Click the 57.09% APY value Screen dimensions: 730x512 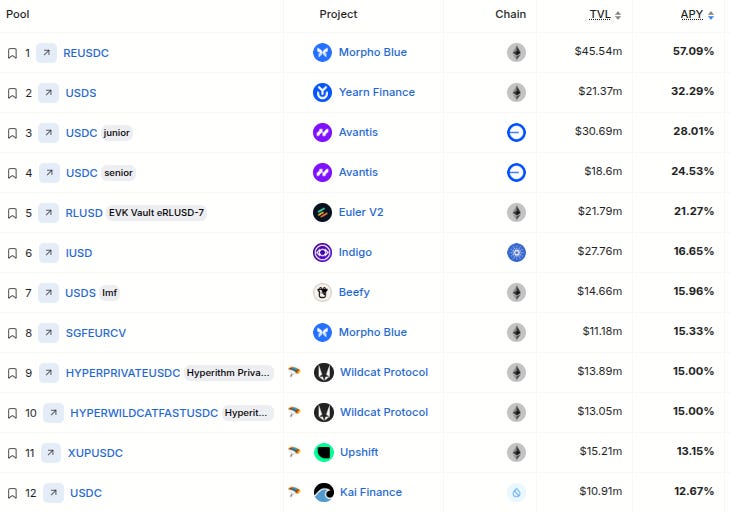693,51
